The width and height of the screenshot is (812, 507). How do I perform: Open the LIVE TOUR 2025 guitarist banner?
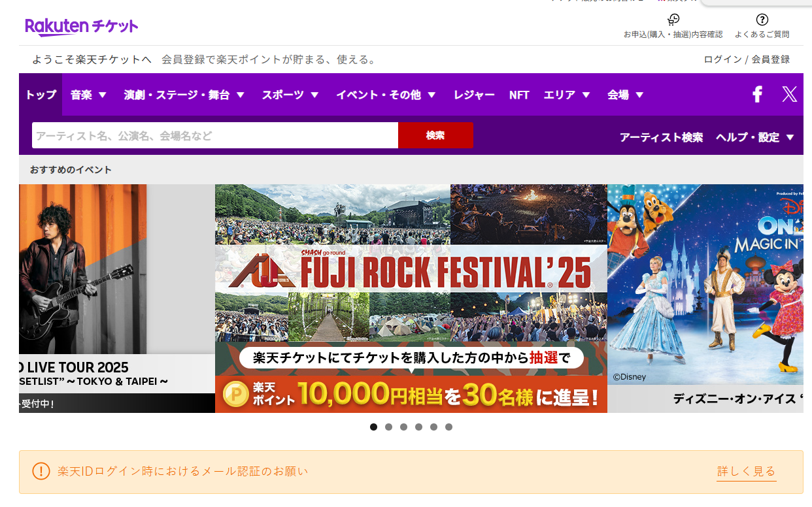(117, 299)
